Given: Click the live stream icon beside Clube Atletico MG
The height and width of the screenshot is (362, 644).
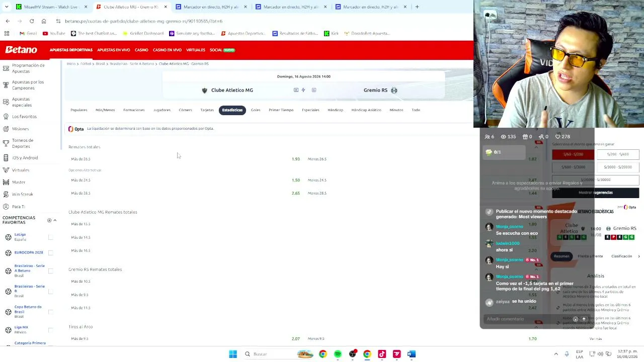Looking at the screenshot, I should [296, 90].
